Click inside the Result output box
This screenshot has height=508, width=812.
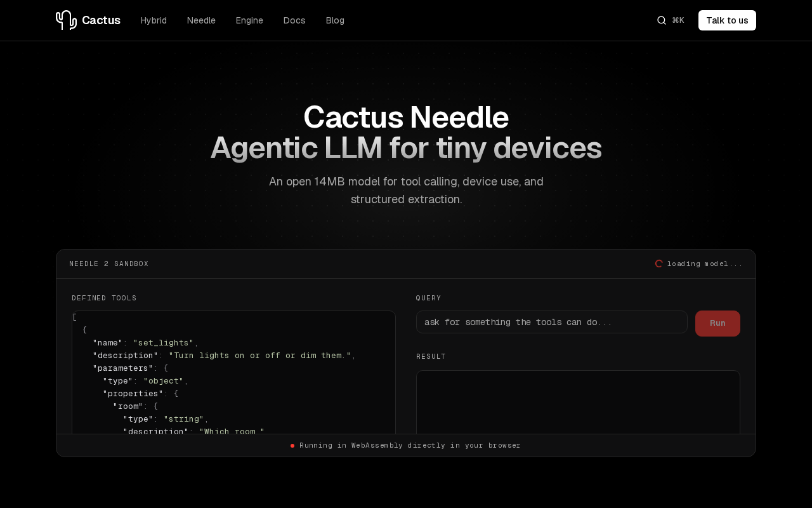click(x=578, y=402)
